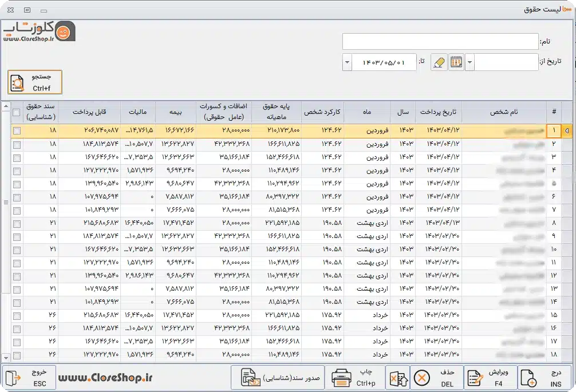Check the checkbox for row ۱

[x=17, y=130]
